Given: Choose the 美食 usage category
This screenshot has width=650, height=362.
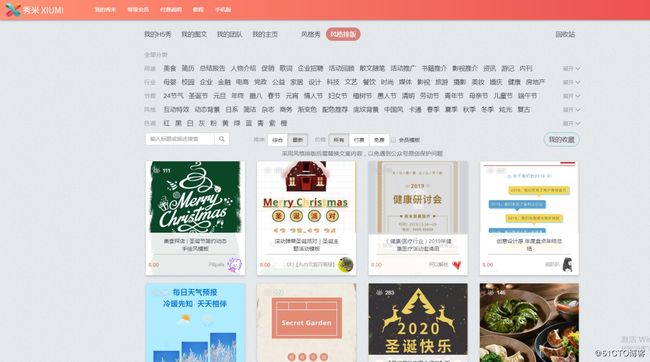Looking at the screenshot, I should (170, 68).
